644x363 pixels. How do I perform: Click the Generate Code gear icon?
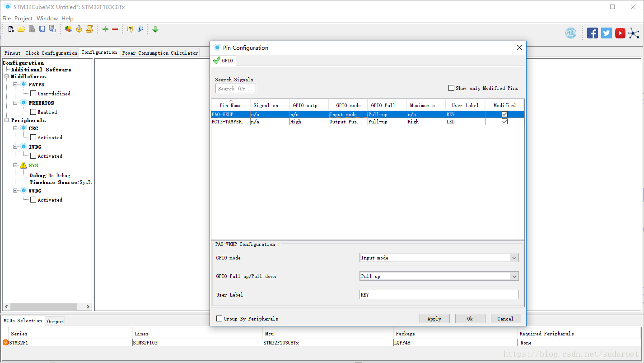pyautogui.click(x=79, y=29)
